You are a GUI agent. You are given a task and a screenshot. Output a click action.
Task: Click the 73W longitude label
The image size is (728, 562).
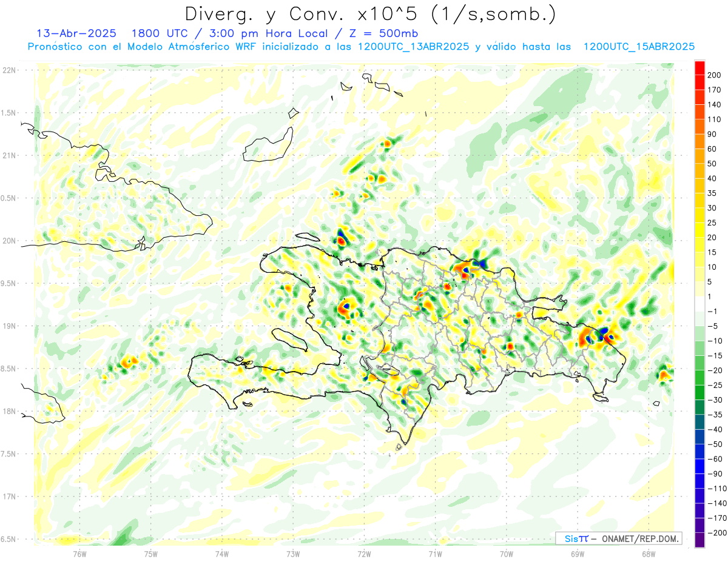293,554
